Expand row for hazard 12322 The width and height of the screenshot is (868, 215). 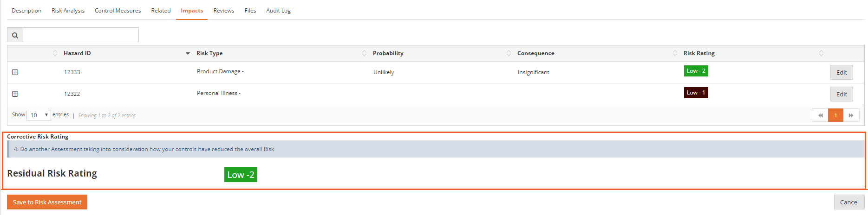[15, 94]
